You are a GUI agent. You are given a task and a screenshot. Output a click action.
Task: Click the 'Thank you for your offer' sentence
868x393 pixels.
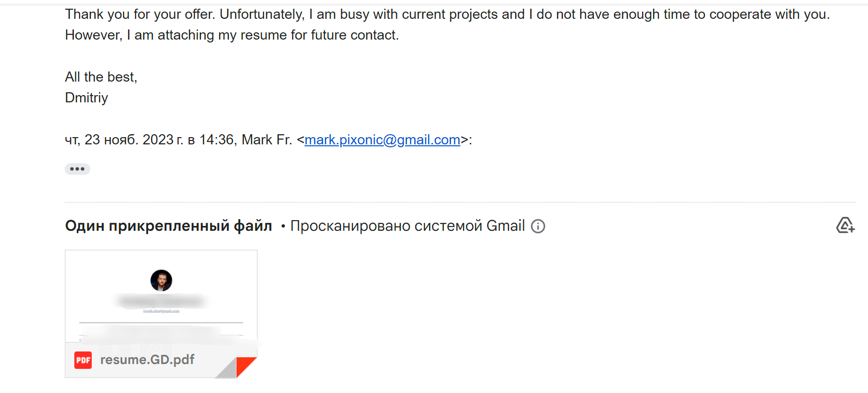[139, 14]
